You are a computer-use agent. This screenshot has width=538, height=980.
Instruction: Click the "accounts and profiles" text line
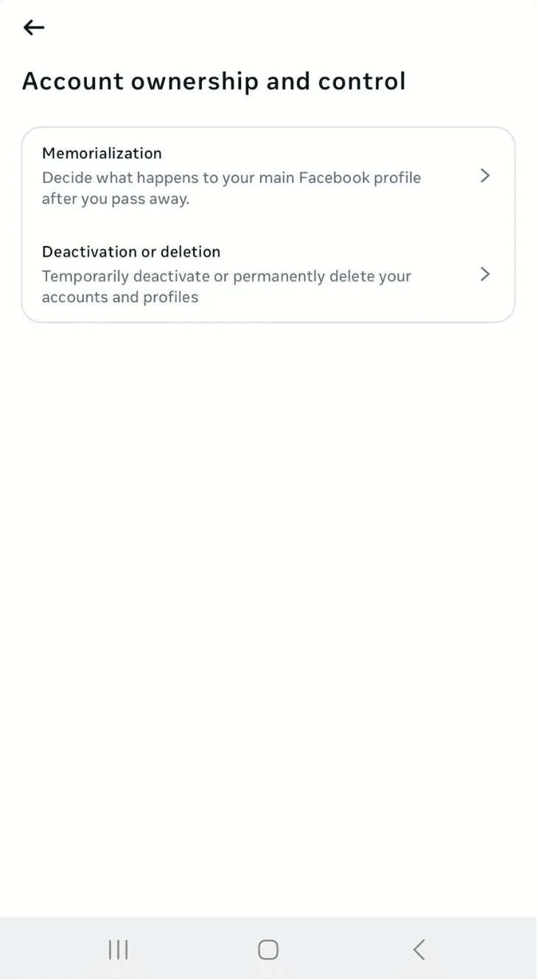pyautogui.click(x=120, y=297)
